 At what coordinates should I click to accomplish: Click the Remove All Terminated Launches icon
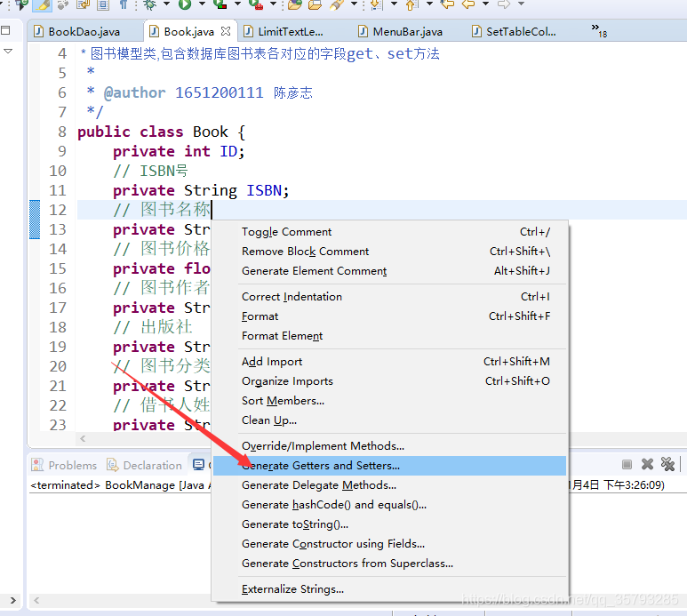(667, 464)
